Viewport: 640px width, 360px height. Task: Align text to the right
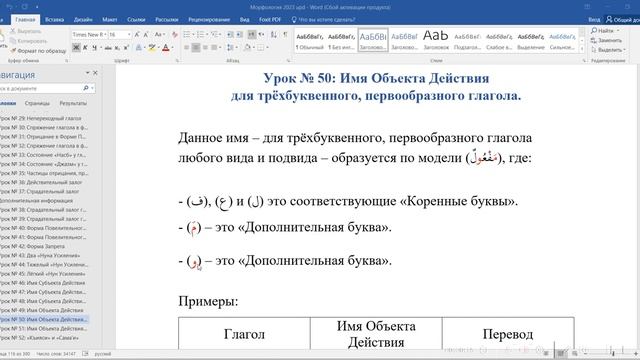[205, 48]
